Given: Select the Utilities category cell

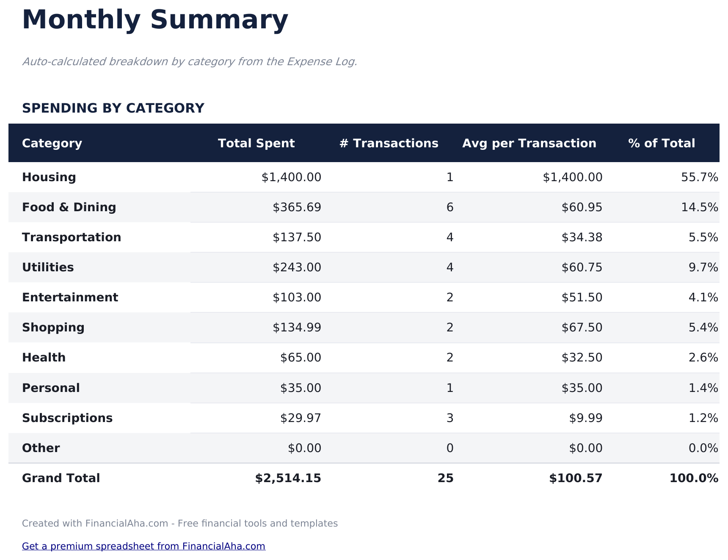Looking at the screenshot, I should 48,267.
